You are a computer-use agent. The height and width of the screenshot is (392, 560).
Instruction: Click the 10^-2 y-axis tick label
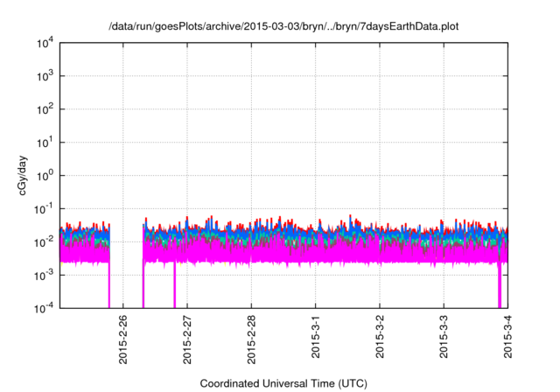pyautogui.click(x=44, y=242)
